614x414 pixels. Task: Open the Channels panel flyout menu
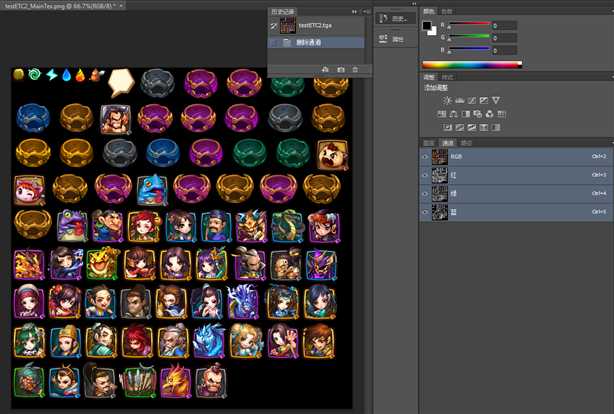coord(612,143)
